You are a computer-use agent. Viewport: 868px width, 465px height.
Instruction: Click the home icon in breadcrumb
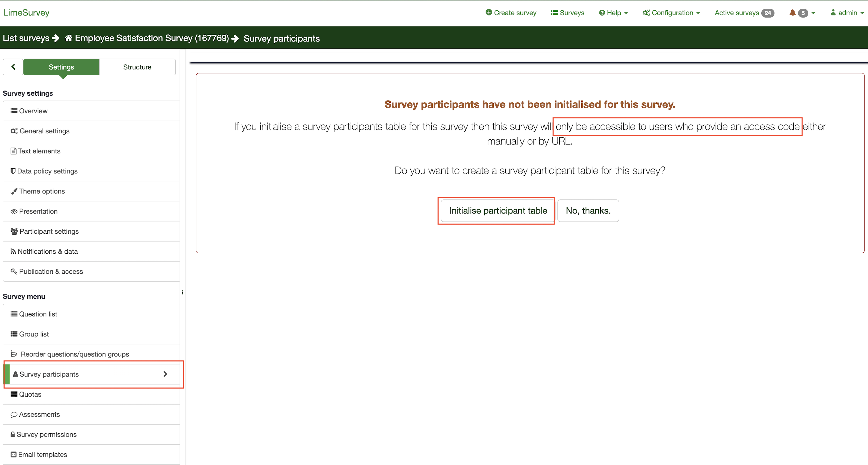click(x=68, y=38)
